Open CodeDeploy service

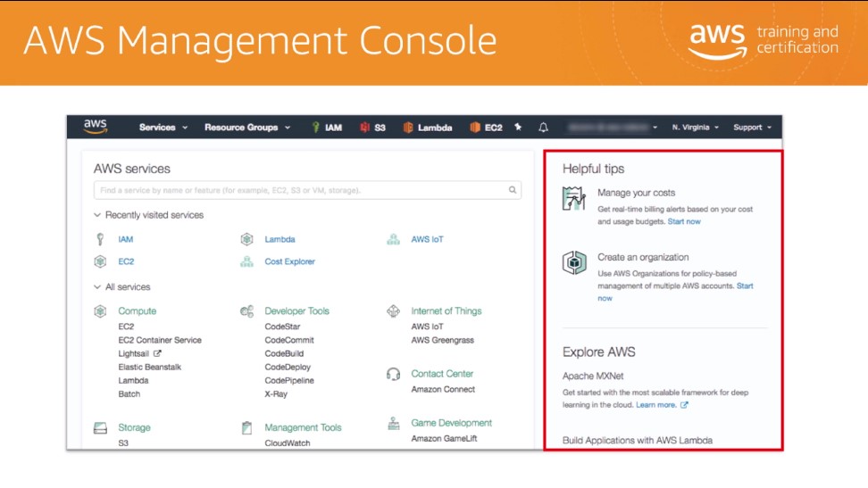coord(288,367)
